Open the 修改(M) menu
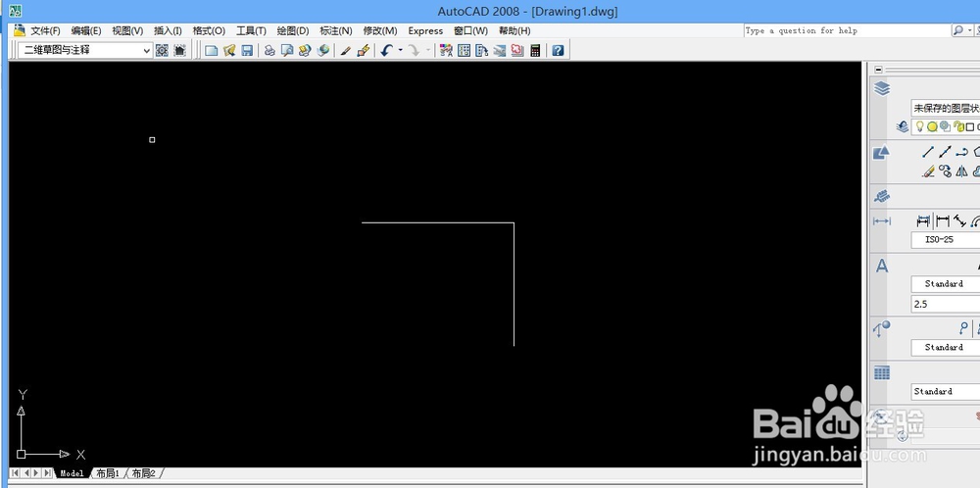The image size is (980, 488). pos(380,30)
